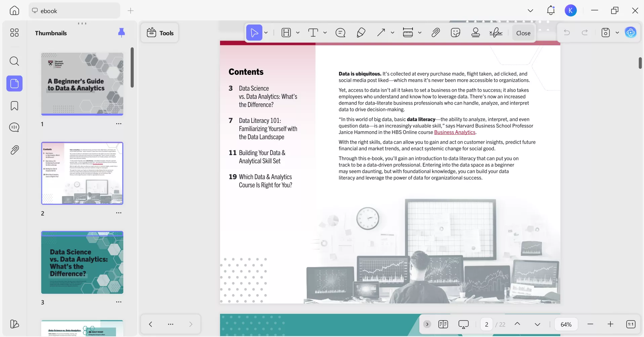Open the bookmarks panel in sidebar
Screen dimensions: 644x337
14,106
